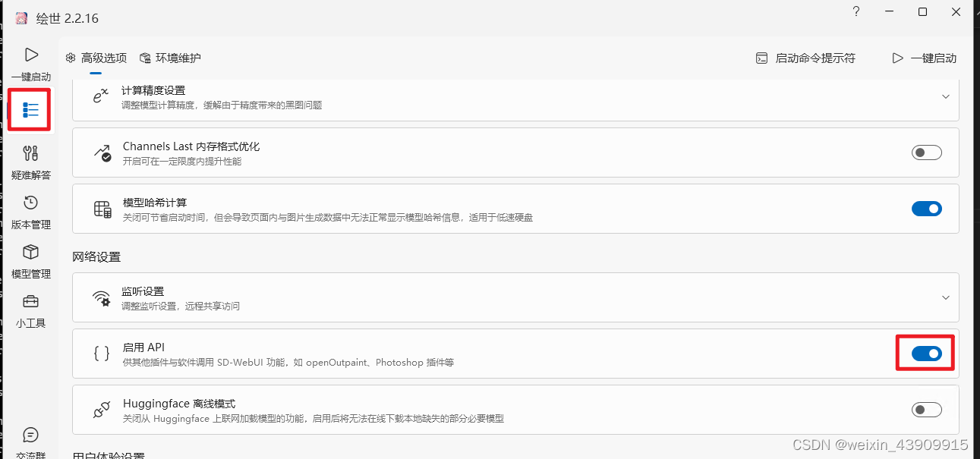
Task: Minimize the 绘世 window
Action: [x=889, y=11]
